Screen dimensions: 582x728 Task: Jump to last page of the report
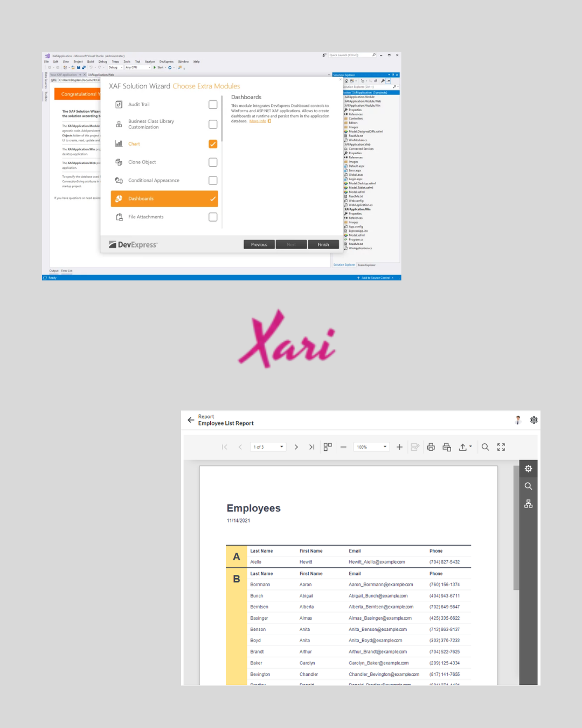[x=311, y=447]
